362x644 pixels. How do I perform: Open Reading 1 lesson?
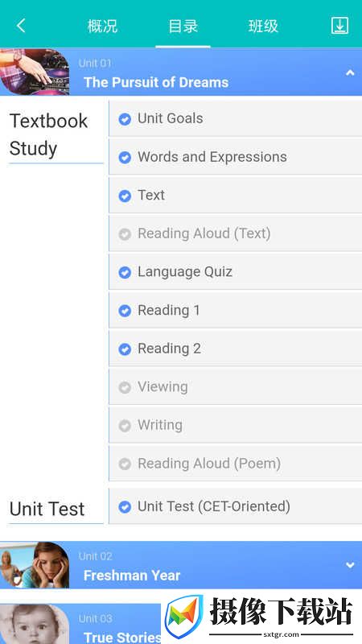tap(235, 311)
